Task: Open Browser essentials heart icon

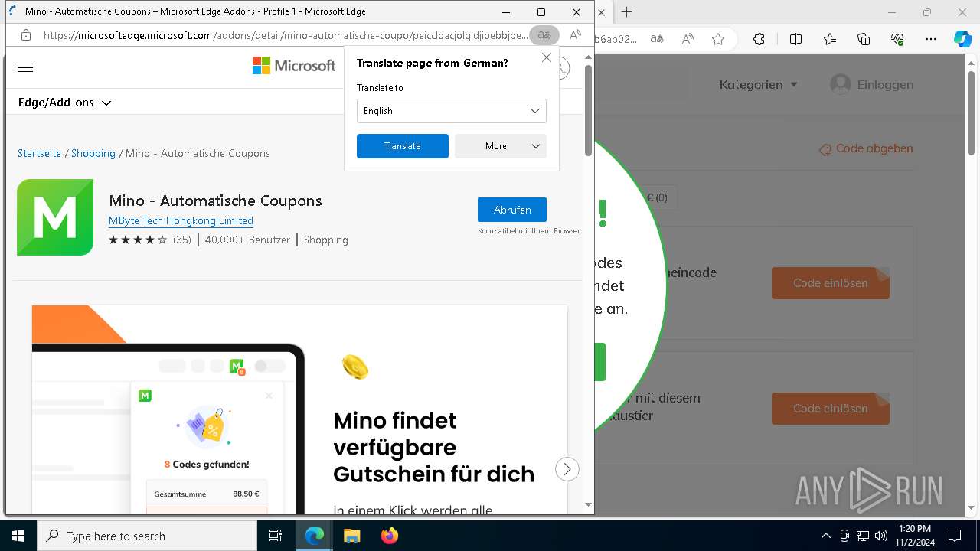Action: point(897,39)
